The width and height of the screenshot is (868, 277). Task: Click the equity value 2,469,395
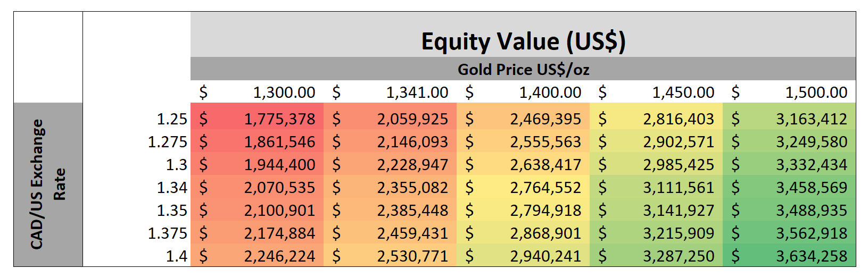pos(545,119)
